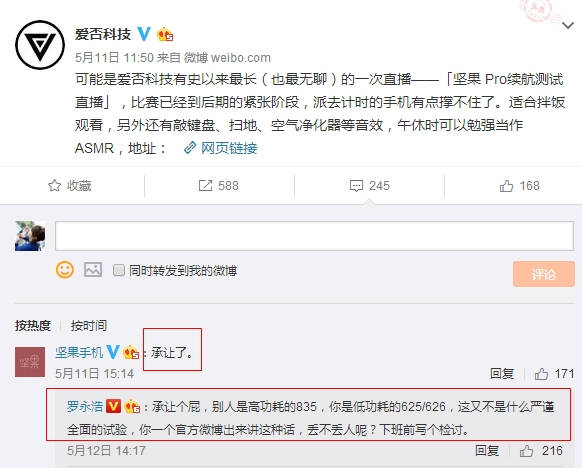Click 回复 under 罗永浩 reply
Screen dimensions: 582x468
pos(487,451)
